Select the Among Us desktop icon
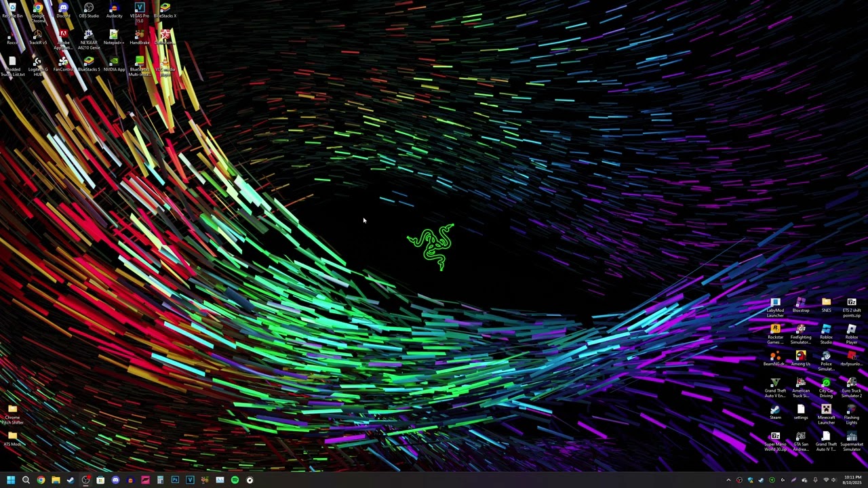 click(x=801, y=359)
